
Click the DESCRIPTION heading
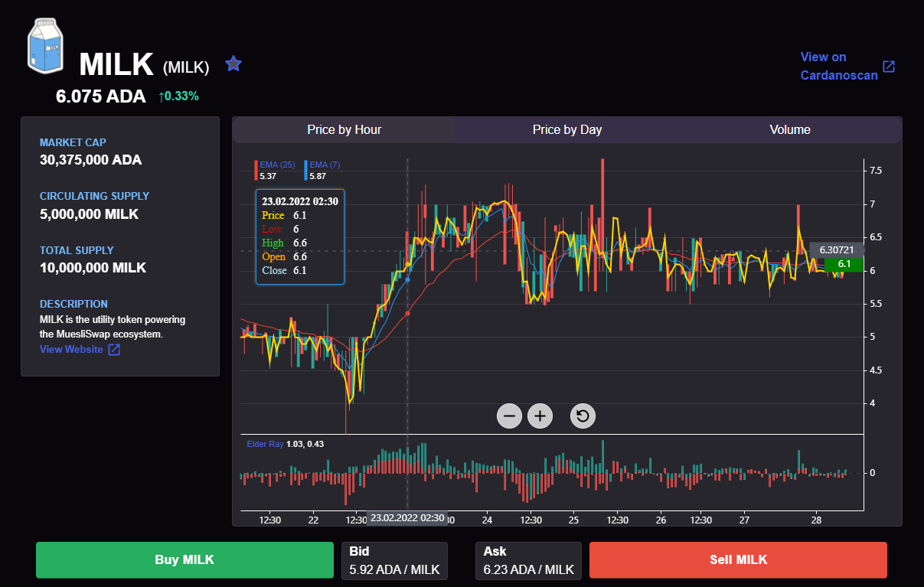point(73,304)
